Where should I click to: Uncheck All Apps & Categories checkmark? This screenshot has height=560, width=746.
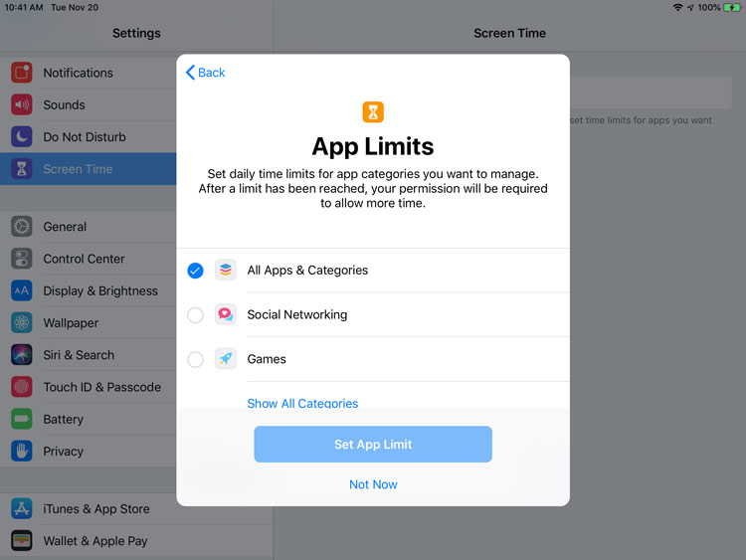(x=195, y=271)
